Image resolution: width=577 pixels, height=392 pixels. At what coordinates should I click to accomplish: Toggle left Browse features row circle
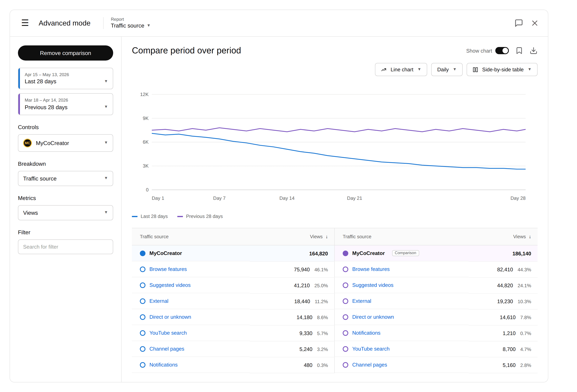[142, 269]
